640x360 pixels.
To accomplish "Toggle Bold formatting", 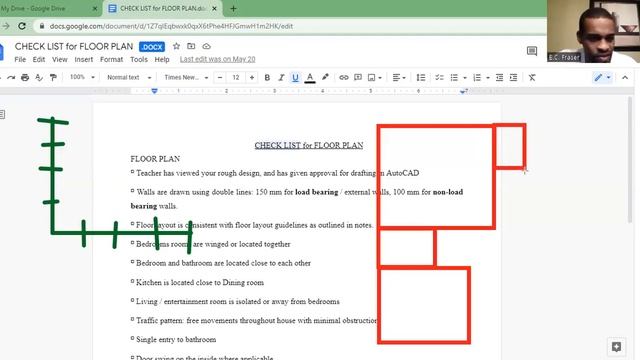I will [267, 78].
